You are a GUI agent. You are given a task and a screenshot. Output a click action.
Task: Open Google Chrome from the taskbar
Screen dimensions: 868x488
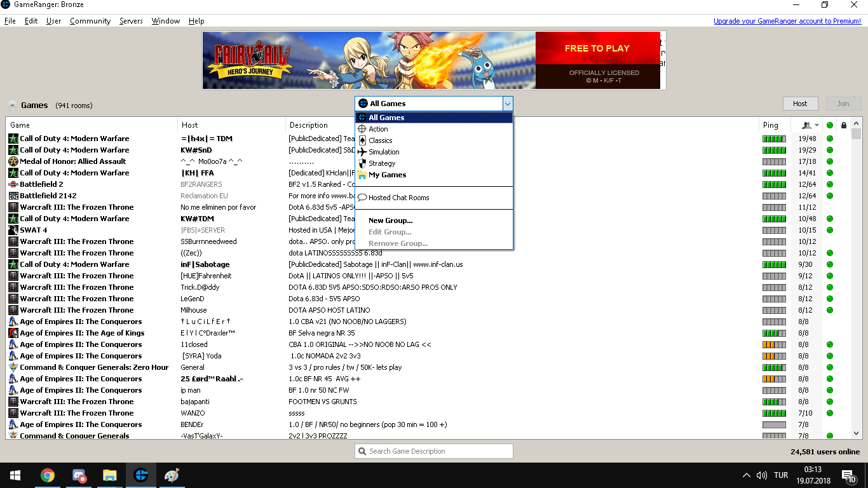(x=47, y=475)
